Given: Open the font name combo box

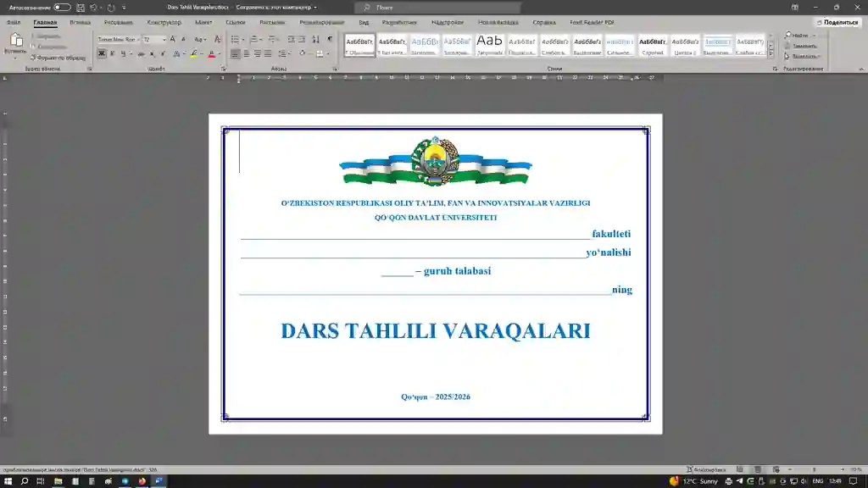Looking at the screenshot, I should click(118, 39).
